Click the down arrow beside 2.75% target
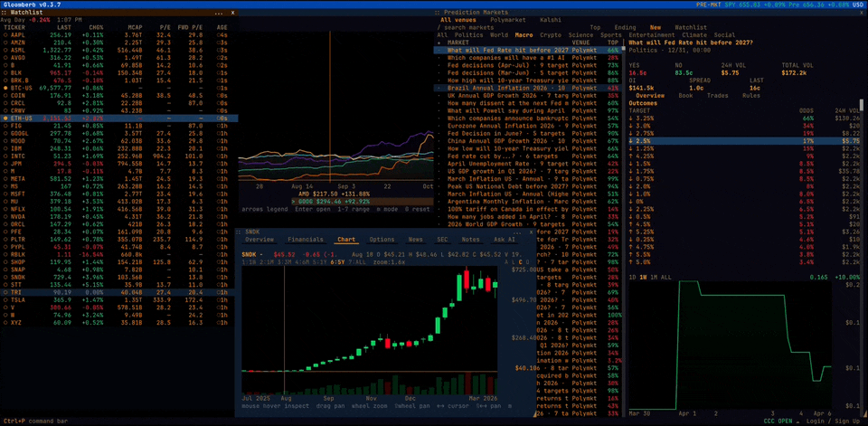The image size is (868, 426). pos(631,133)
